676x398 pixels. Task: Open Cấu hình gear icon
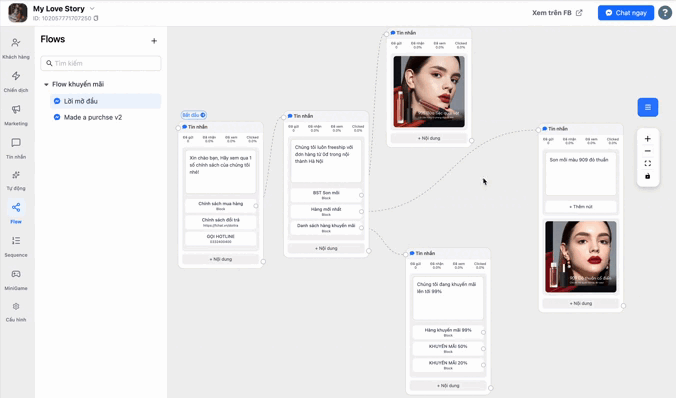(x=16, y=307)
